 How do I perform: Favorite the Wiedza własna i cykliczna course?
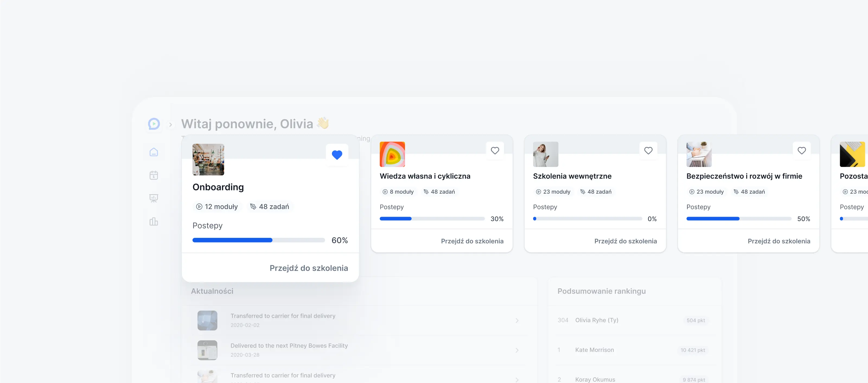495,151
